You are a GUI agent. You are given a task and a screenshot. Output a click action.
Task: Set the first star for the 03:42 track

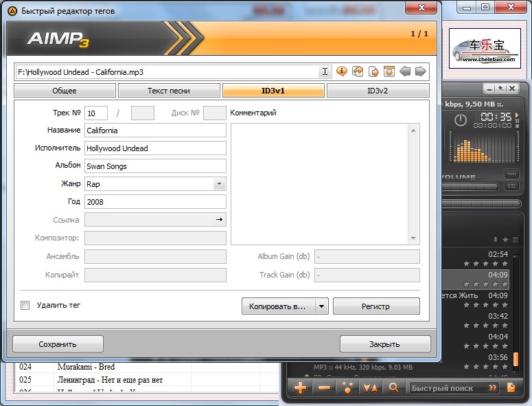[467, 325]
